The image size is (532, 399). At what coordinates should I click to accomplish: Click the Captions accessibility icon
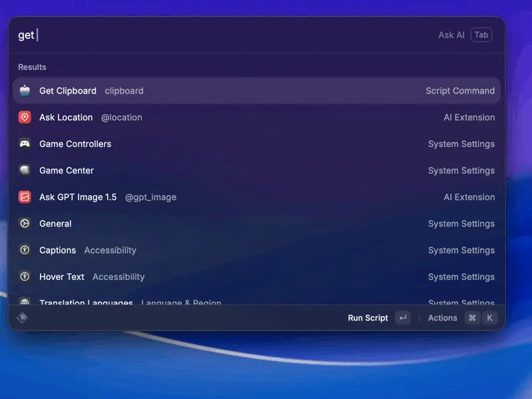[25, 250]
